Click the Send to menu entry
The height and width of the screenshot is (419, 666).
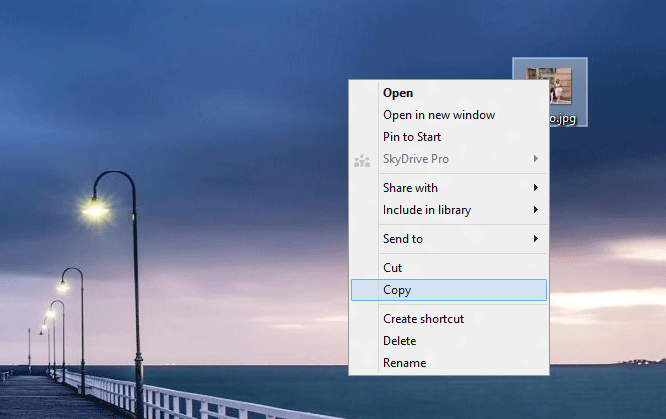pyautogui.click(x=402, y=239)
